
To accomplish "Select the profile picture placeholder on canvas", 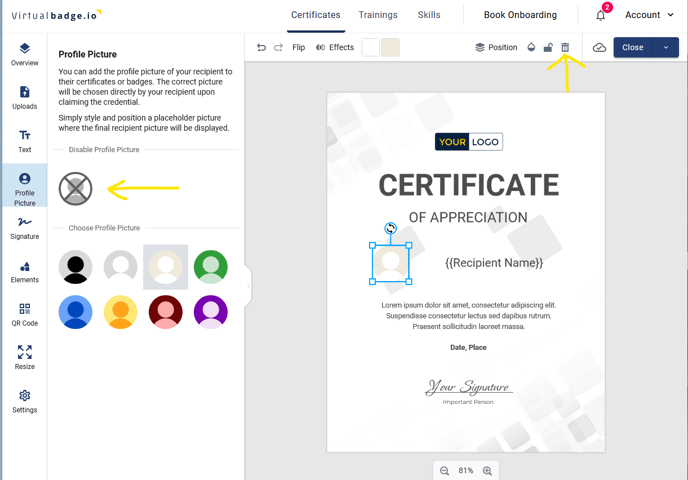I will point(391,263).
